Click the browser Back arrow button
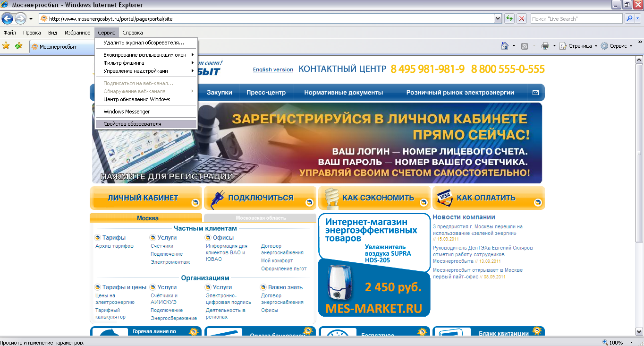The height and width of the screenshot is (346, 644). (x=7, y=18)
